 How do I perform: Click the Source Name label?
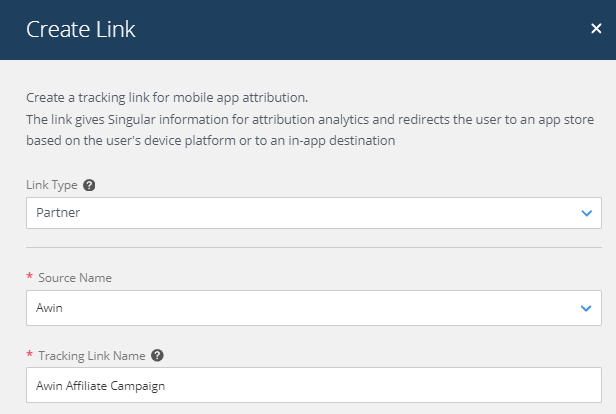click(75, 278)
